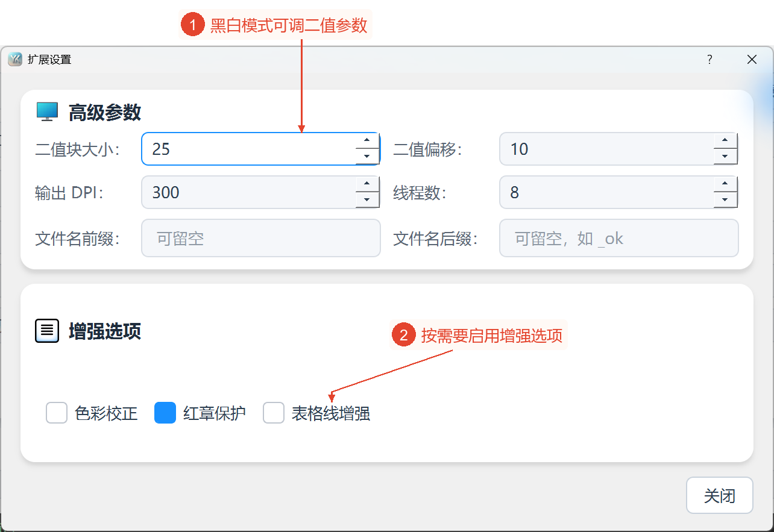Uncheck the 红章保护 checkbox
The image size is (774, 532).
click(x=165, y=413)
